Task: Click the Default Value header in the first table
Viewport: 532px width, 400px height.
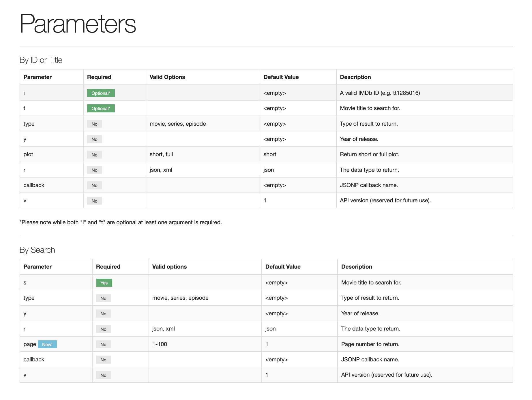Action: pos(281,77)
